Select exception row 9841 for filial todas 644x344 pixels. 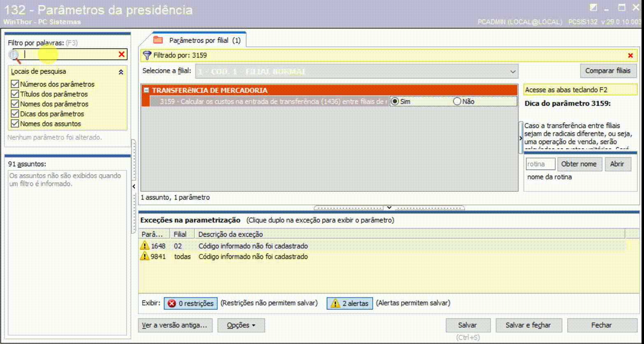pos(382,256)
